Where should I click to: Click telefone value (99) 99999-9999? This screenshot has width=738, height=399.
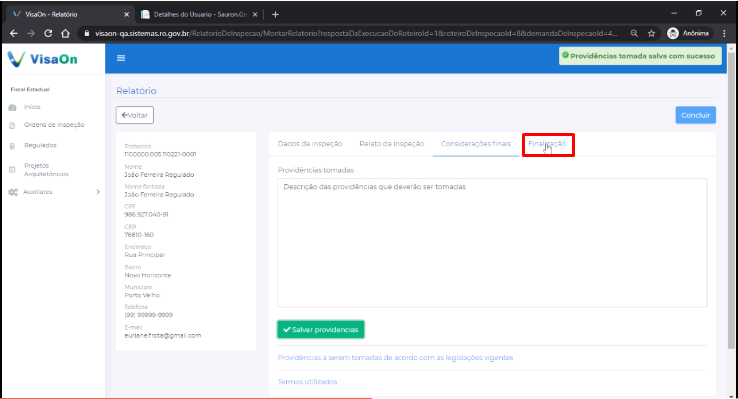148,315
